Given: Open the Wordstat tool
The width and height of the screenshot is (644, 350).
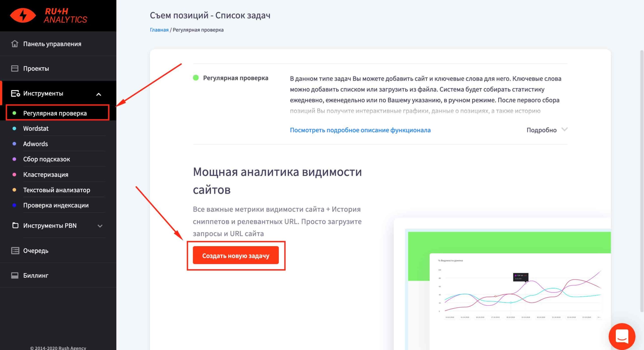Looking at the screenshot, I should pyautogui.click(x=36, y=128).
